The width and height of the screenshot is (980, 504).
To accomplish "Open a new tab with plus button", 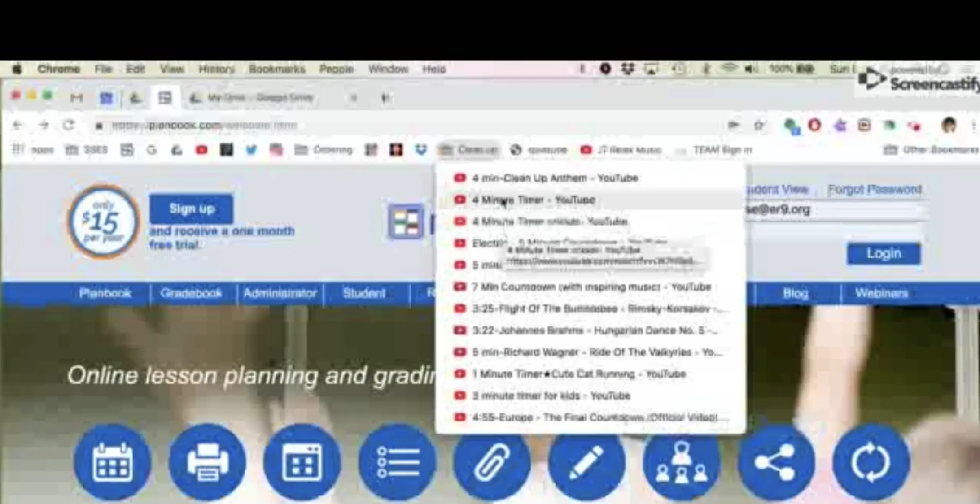I will click(385, 98).
